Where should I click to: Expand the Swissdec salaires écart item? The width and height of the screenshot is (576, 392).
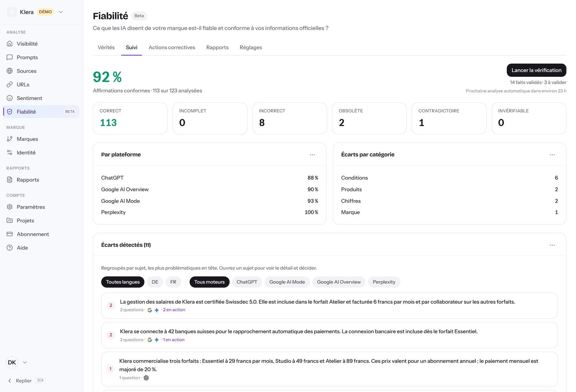(329, 306)
